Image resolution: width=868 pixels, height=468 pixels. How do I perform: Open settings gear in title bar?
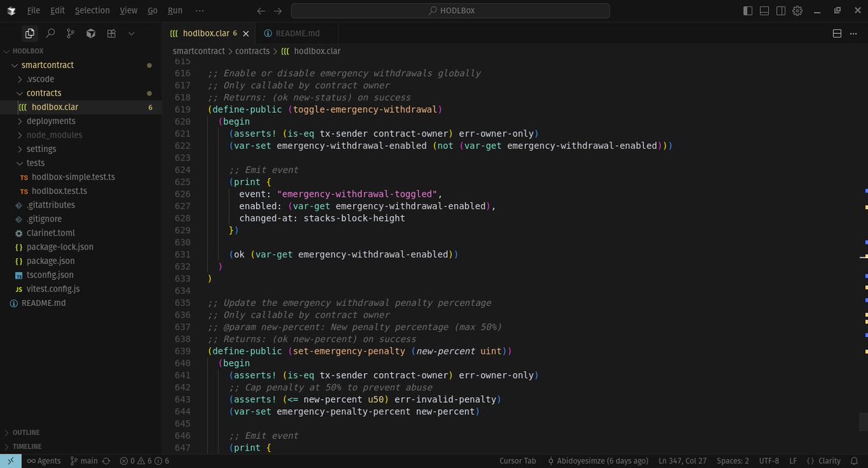click(798, 11)
